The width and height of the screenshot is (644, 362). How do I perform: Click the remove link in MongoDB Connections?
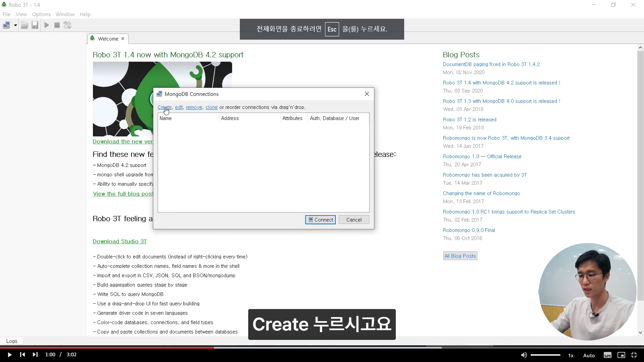click(194, 107)
